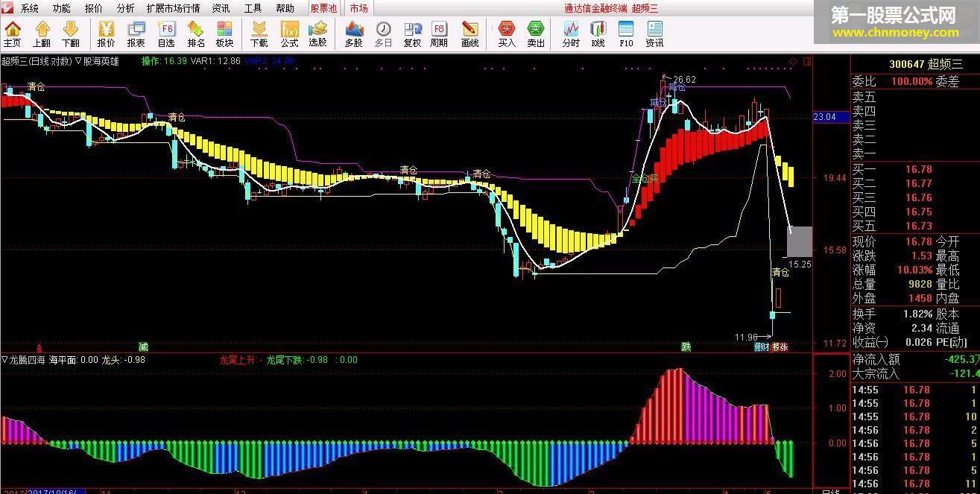980x494 pixels.
Task: Open the 公式 formula manager icon
Action: coord(289,34)
